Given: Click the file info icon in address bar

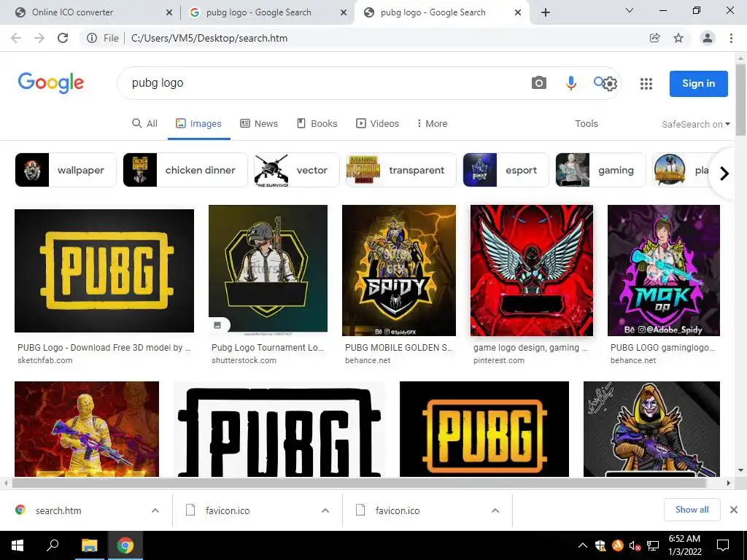Looking at the screenshot, I should [92, 38].
